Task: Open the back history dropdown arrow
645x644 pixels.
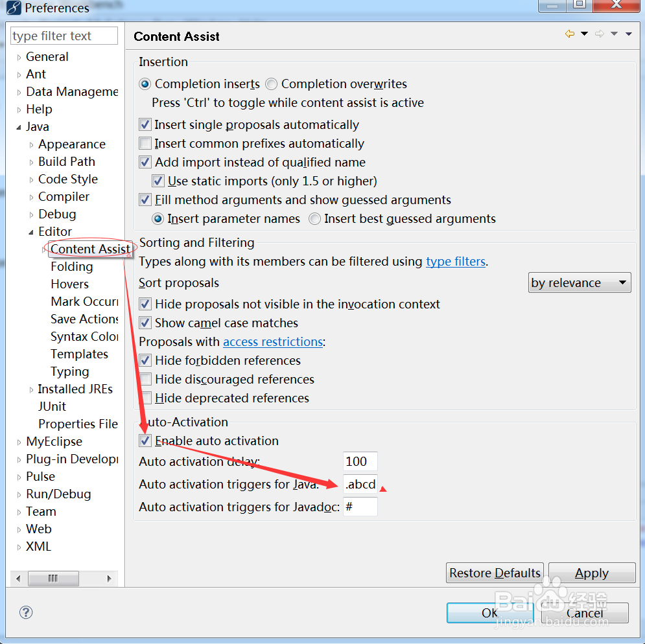Action: pyautogui.click(x=584, y=34)
